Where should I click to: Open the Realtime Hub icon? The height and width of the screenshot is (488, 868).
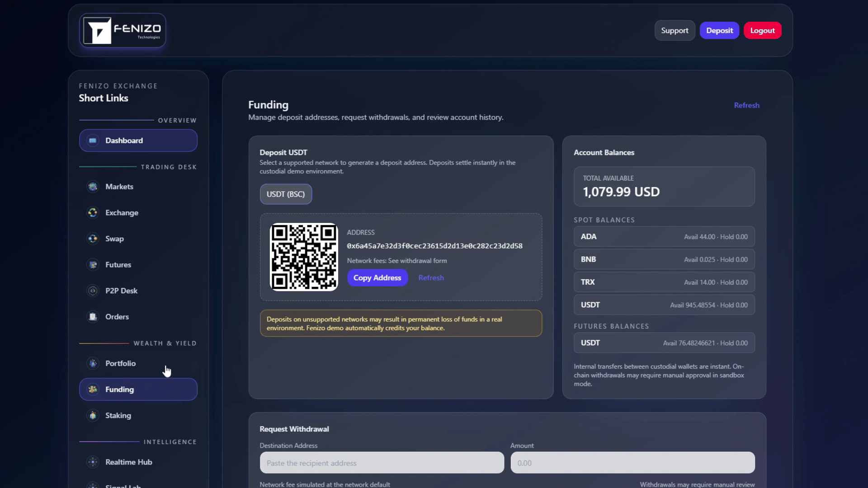[x=93, y=462]
